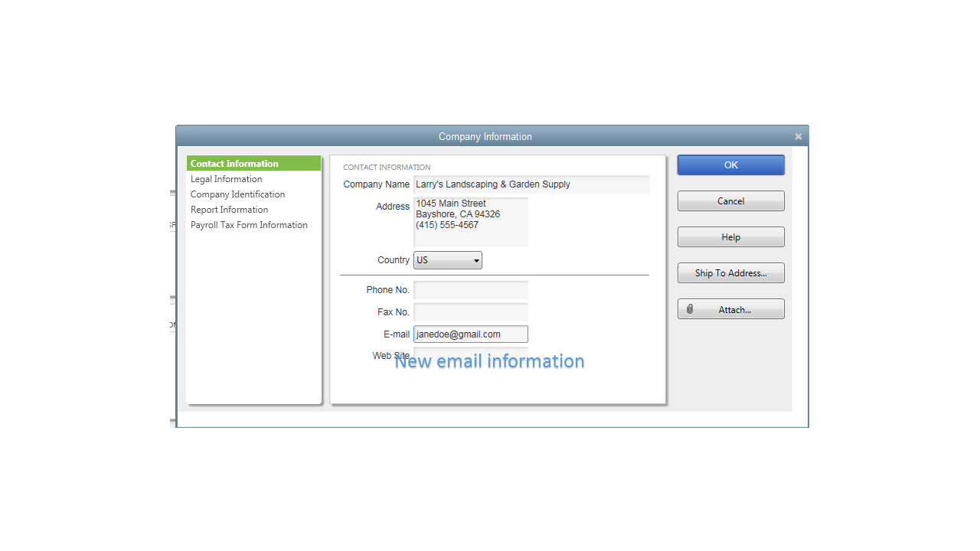Click the Fax No. input field

point(470,311)
